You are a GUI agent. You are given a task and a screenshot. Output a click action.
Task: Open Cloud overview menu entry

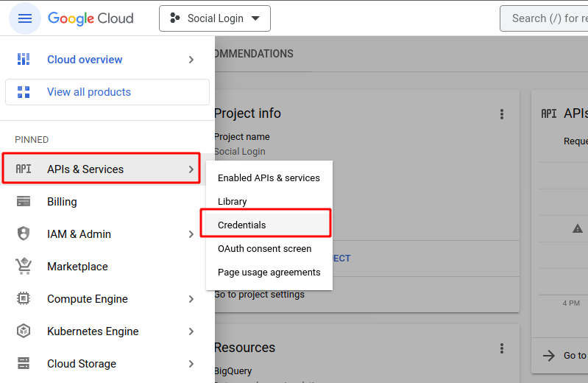point(85,60)
